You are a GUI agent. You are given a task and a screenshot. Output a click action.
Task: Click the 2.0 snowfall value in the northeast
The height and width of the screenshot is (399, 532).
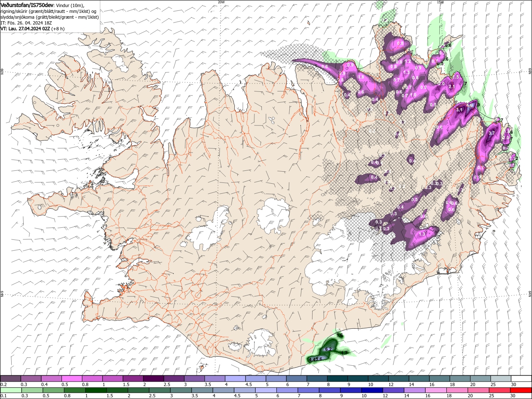441,83
